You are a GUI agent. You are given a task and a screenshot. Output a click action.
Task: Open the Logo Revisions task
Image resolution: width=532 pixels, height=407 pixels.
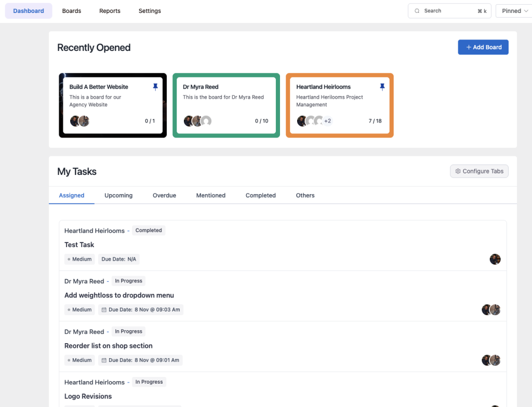point(88,396)
